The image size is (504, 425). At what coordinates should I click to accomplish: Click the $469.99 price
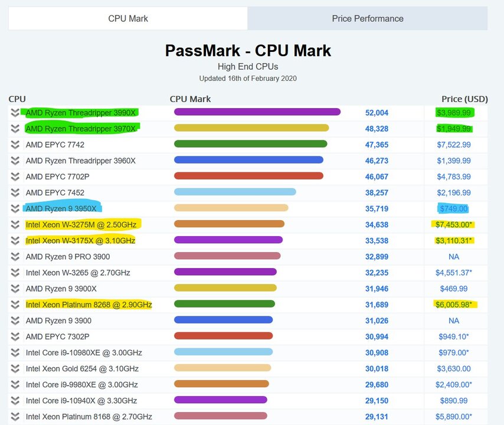point(453,289)
